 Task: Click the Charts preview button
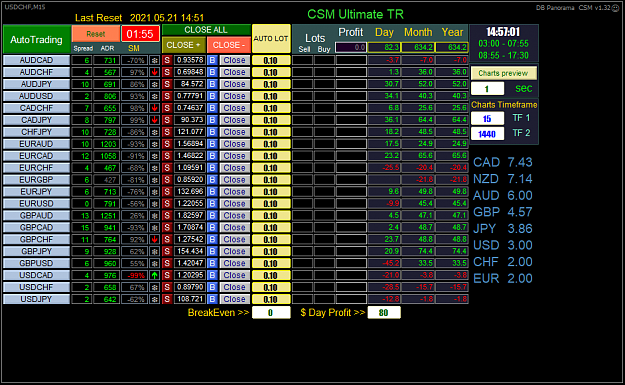coord(503,73)
